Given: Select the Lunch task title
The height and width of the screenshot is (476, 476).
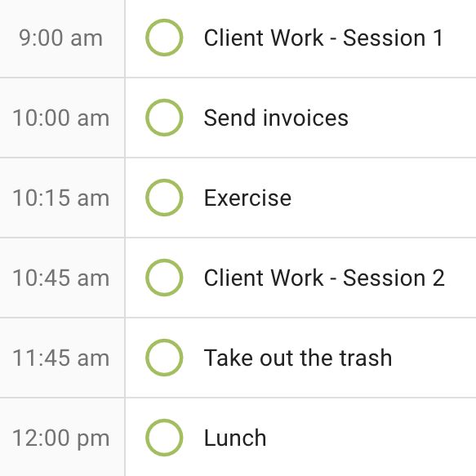Looking at the screenshot, I should pyautogui.click(x=235, y=438).
